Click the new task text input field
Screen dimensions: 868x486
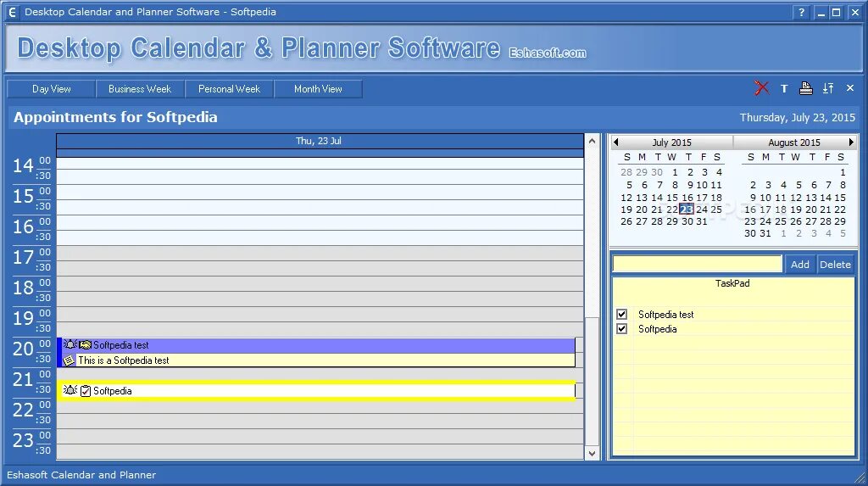(x=698, y=264)
